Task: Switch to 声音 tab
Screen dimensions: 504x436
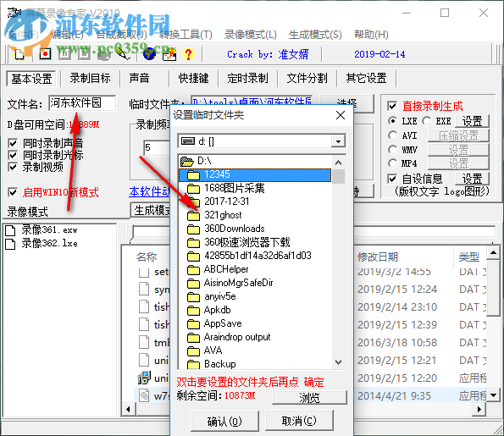Action: (139, 79)
